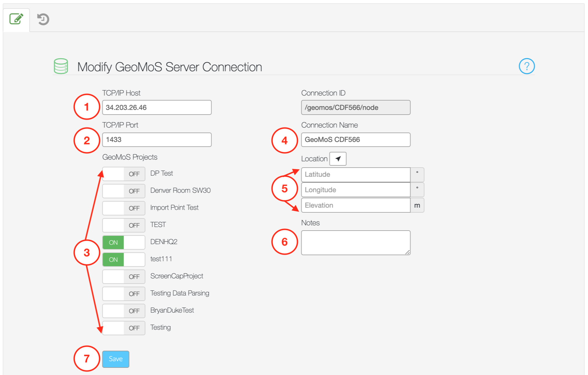The image size is (588, 375).
Task: Click the Connection Name label
Action: pos(329,125)
